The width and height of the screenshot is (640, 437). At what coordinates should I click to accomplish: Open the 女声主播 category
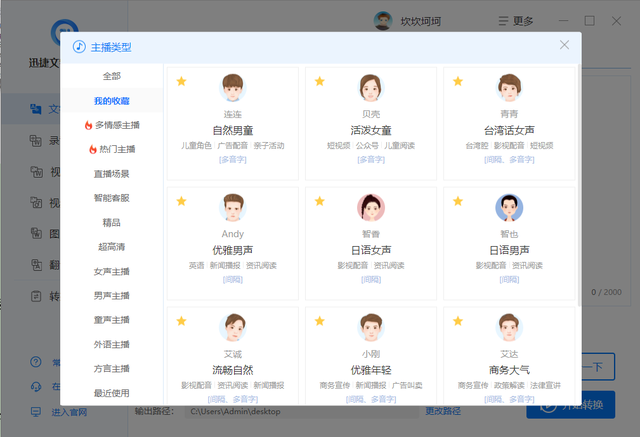[111, 271]
